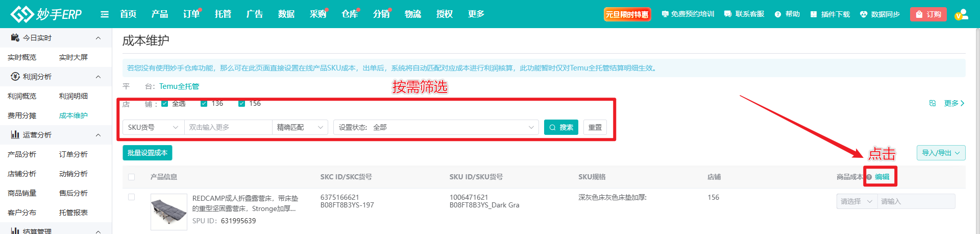Click the 今日实时 camera icon
Image resolution: width=980 pixels, height=234 pixels.
[x=15, y=37]
